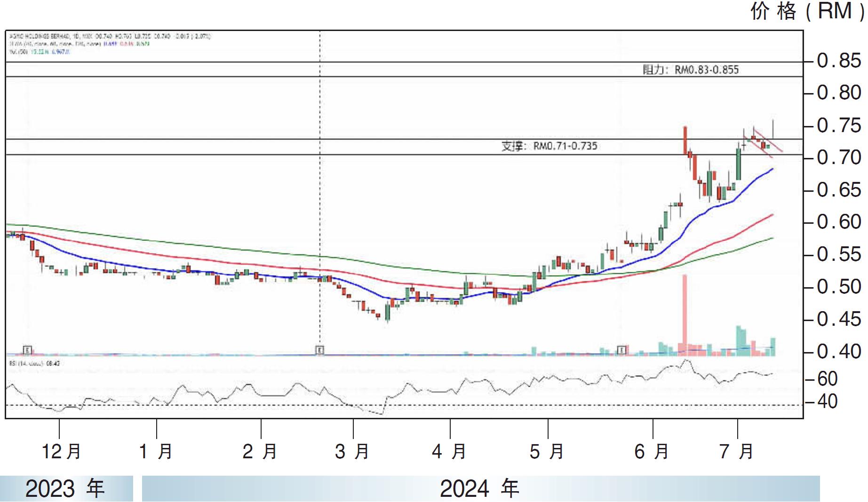Click the 2024年 year band
Screen dimensions: 868x502
click(x=481, y=488)
